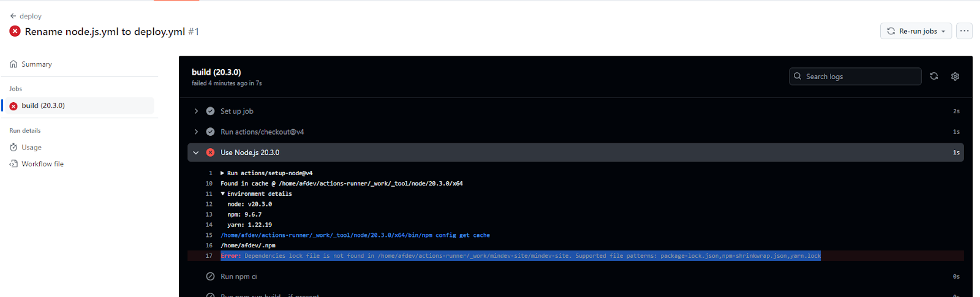Viewport: 980px width, 297px height.
Task: Click log line number 17
Action: click(209, 256)
